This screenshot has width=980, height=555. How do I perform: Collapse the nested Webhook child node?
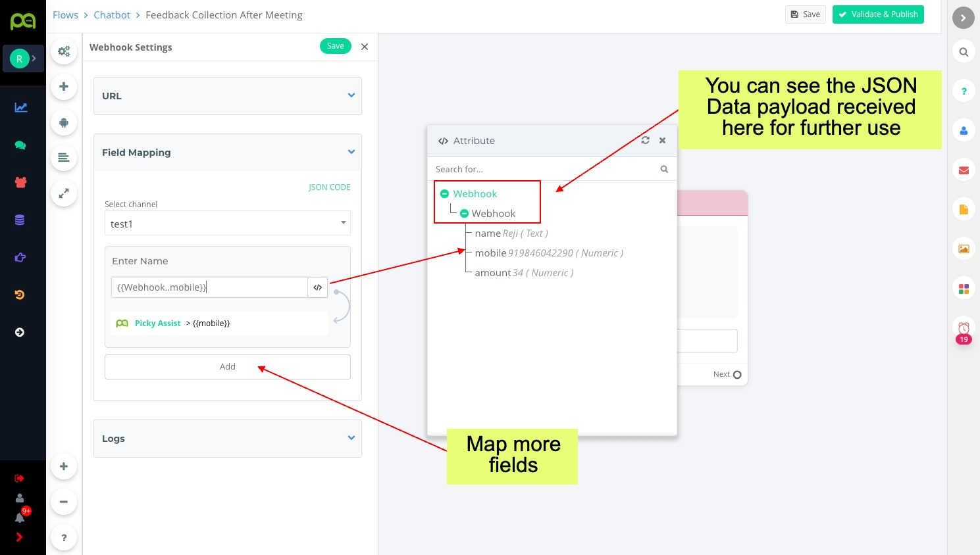click(464, 214)
